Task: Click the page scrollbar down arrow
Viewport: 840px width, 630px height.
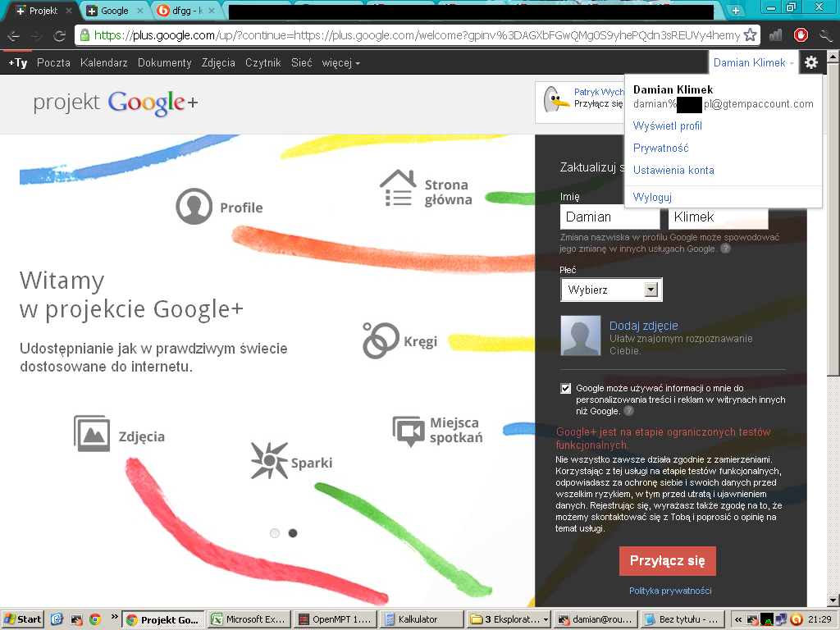Action: [833, 600]
